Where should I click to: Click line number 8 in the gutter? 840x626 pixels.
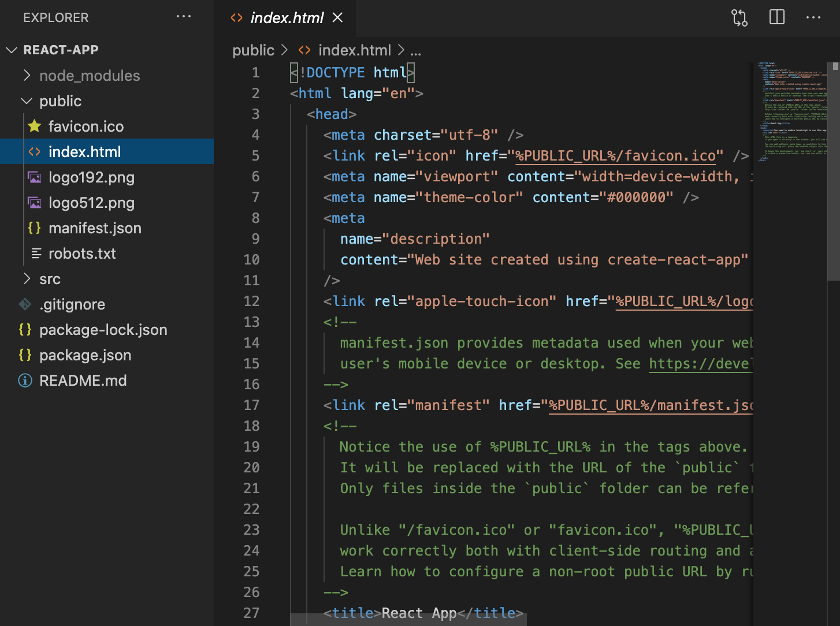coord(255,218)
